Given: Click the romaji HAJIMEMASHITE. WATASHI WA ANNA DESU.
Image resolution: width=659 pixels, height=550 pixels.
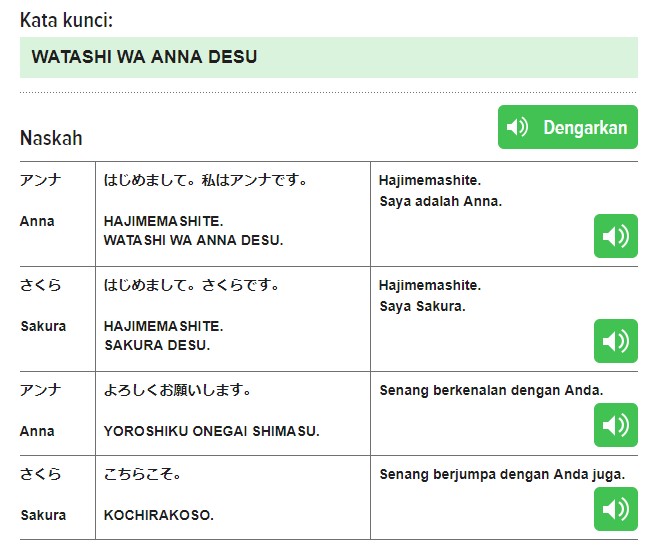Looking at the screenshot, I should 193,231.
